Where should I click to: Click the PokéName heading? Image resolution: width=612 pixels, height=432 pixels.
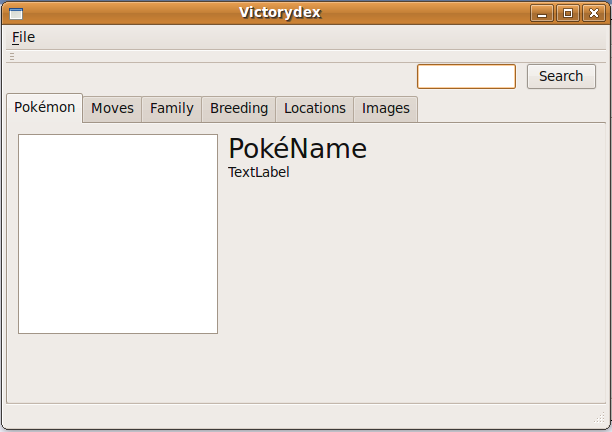297,149
